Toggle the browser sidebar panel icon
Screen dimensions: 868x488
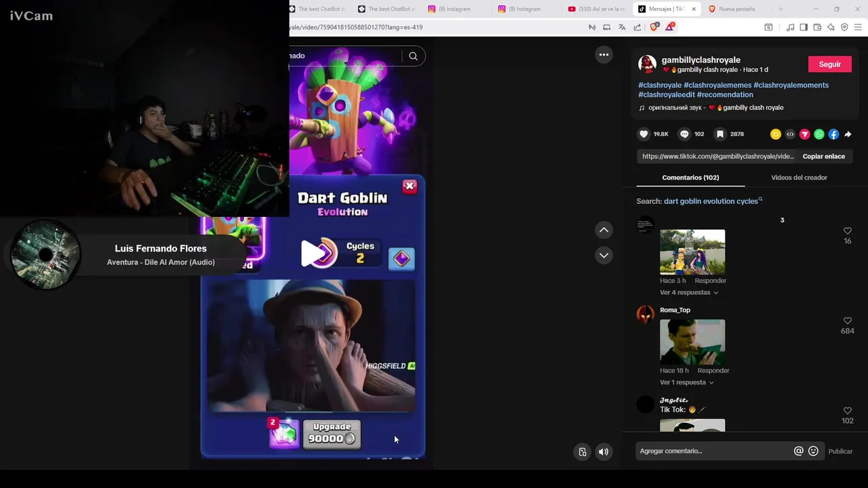(804, 27)
